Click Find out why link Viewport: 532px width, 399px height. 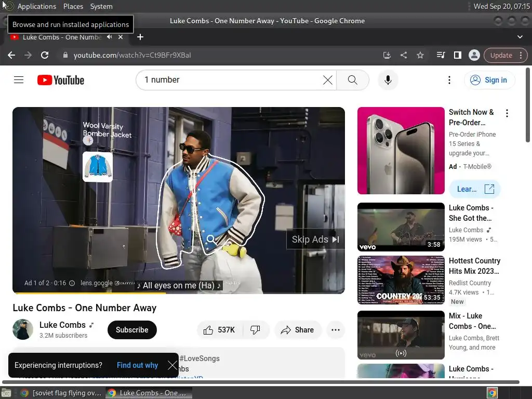coord(137,365)
